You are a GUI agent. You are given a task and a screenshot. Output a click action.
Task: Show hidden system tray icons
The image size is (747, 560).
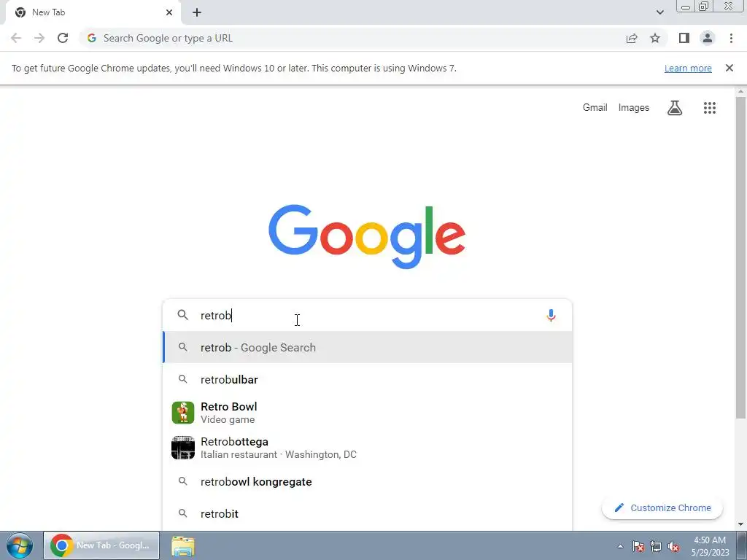[620, 546]
